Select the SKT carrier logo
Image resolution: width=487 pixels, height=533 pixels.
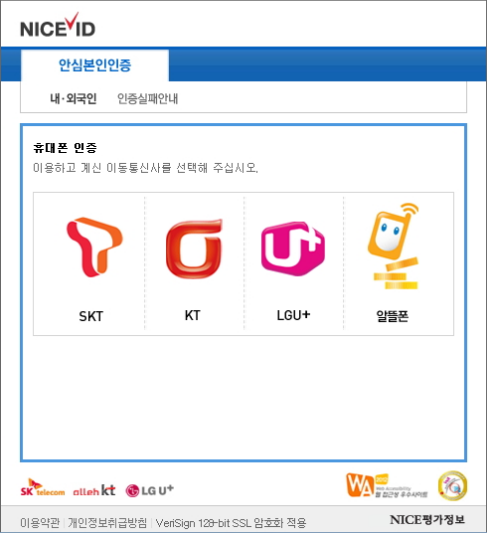click(x=94, y=247)
